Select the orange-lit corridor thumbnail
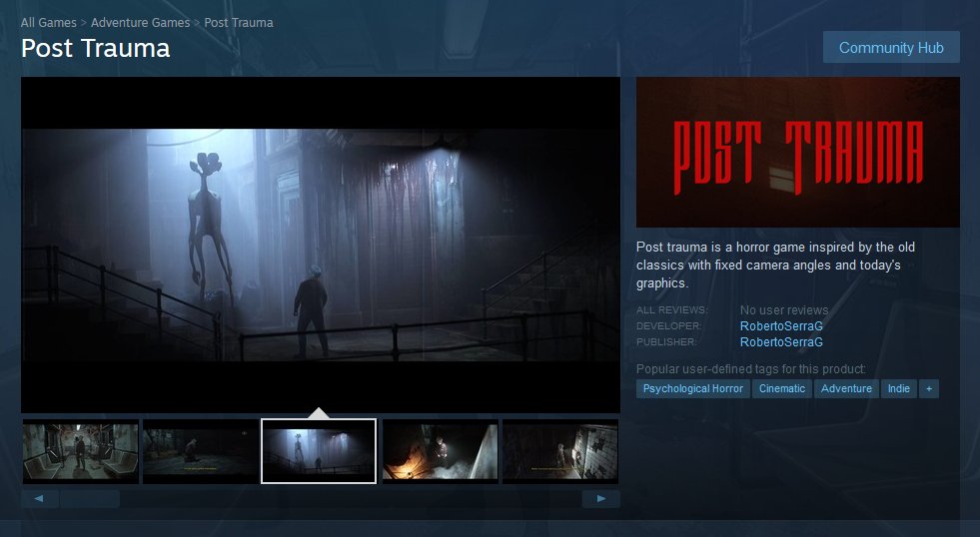This screenshot has height=537, width=980. [440, 451]
